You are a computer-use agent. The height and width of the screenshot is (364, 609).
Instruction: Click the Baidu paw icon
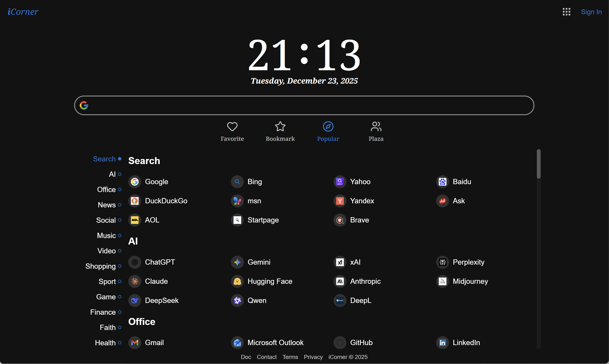pos(442,182)
